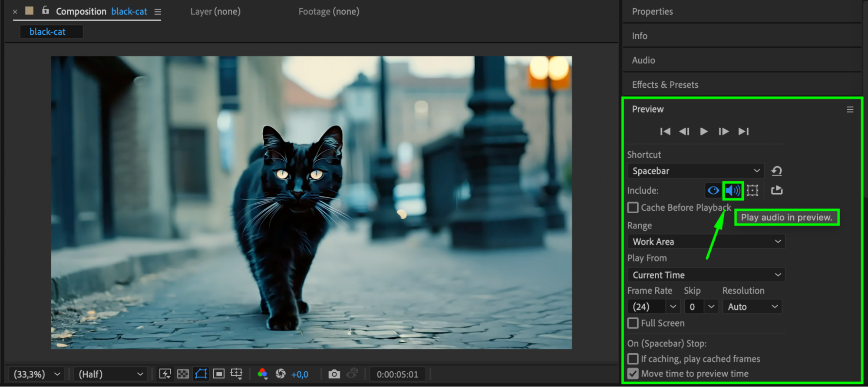868x387 pixels.
Task: Enable the Cache Before Playback checkbox
Action: click(x=633, y=208)
